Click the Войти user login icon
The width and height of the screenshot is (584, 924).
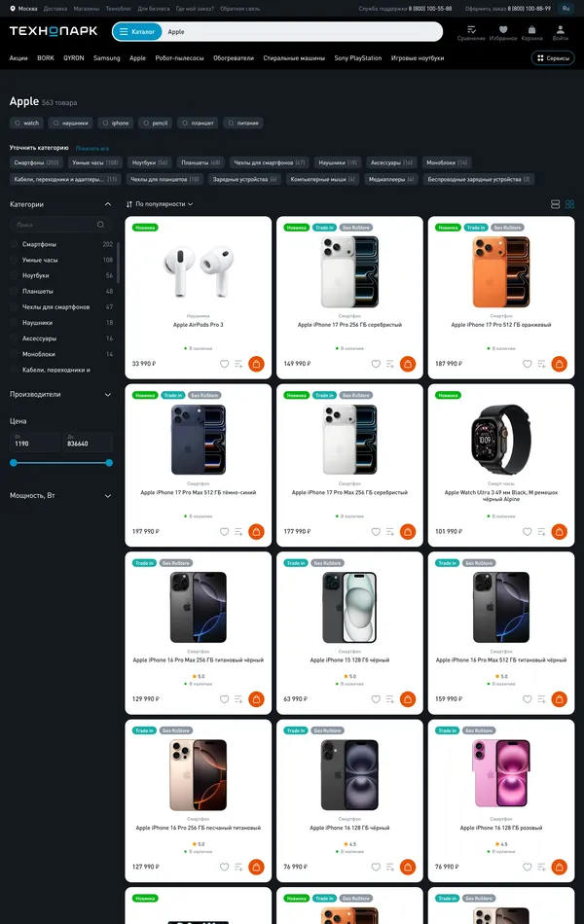tap(561, 30)
